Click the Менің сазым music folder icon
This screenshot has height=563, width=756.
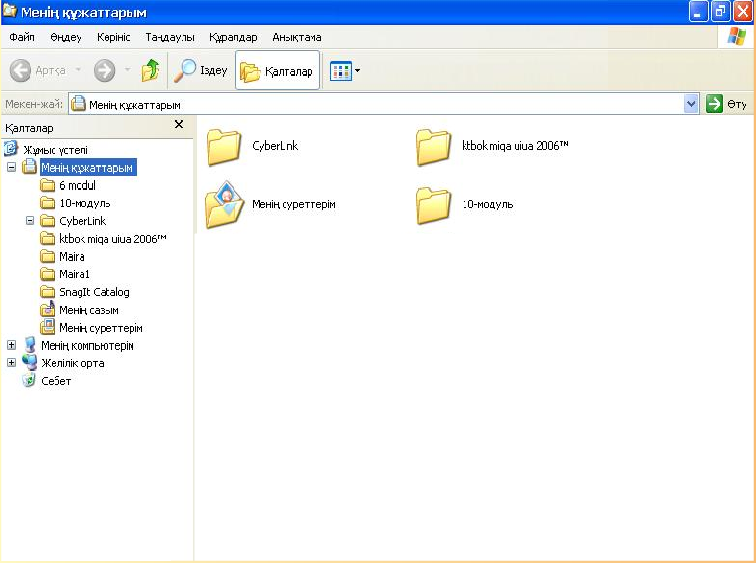pos(48,309)
